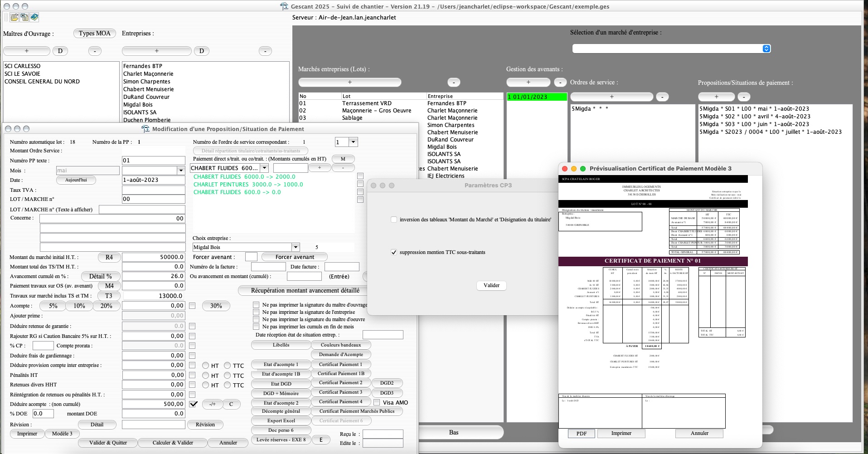Click Calculer & Valider
This screenshot has width=868, height=454.
[x=173, y=443]
